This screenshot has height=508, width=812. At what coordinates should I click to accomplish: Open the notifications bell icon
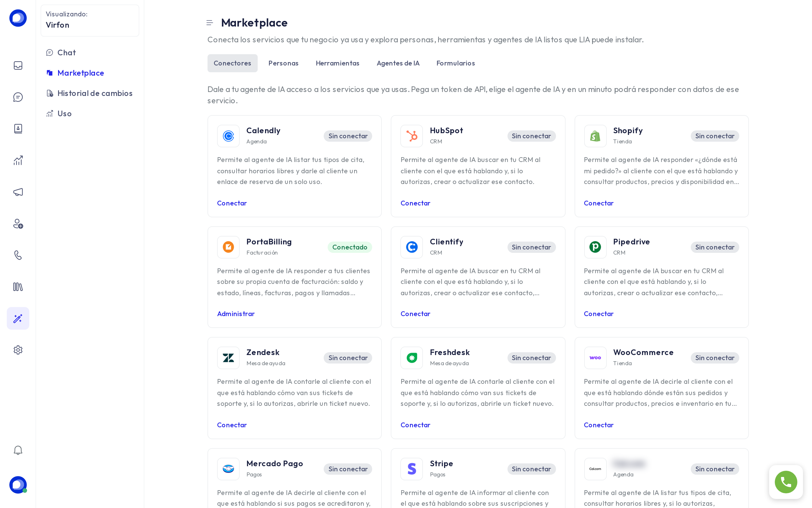(18, 450)
